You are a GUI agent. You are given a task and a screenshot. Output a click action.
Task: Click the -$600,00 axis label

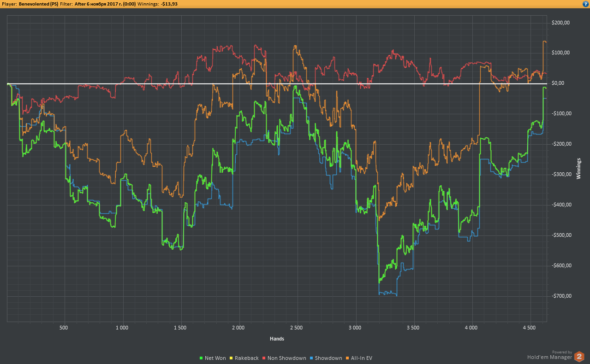click(x=561, y=265)
